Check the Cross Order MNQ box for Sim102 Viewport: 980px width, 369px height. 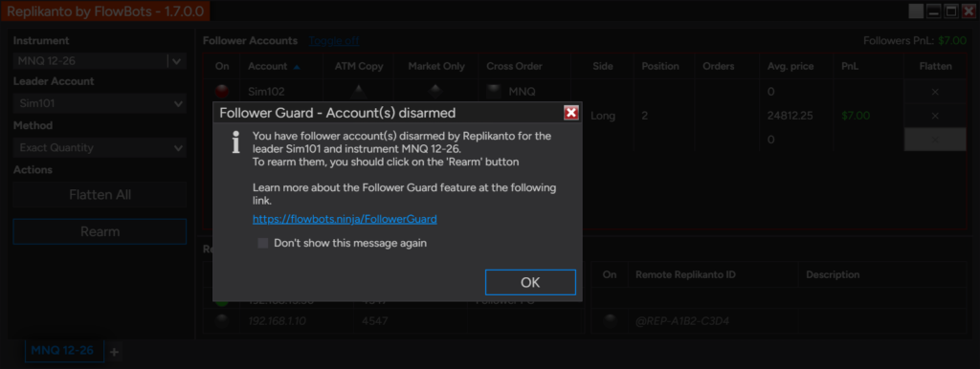495,91
